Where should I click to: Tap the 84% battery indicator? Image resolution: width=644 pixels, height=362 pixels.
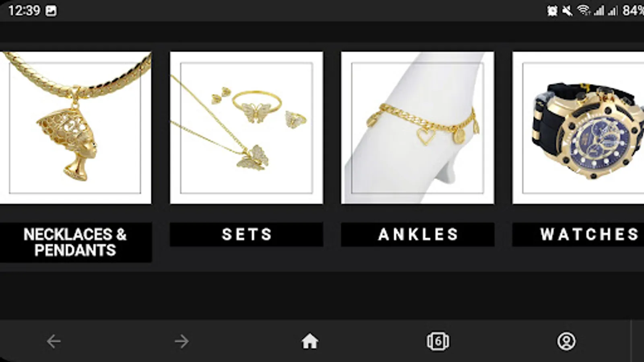coord(633,11)
